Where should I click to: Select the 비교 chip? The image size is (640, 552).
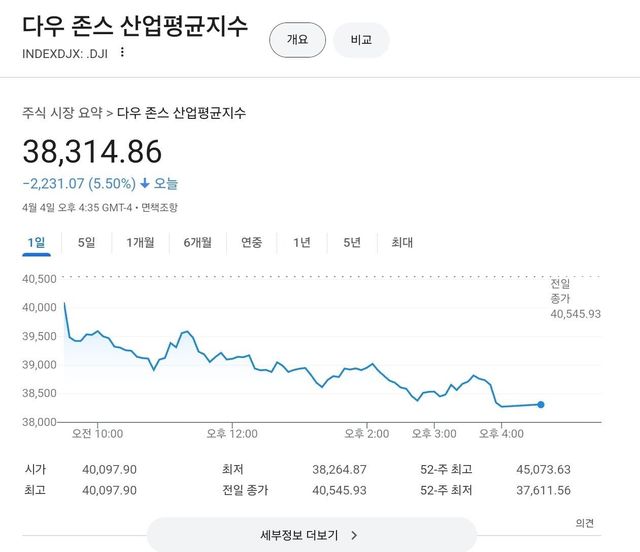pyautogui.click(x=361, y=40)
